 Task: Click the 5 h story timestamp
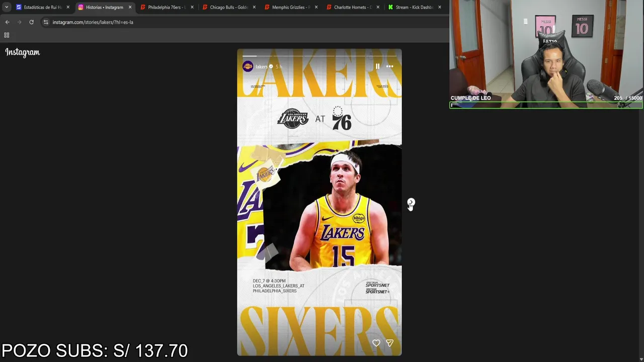pyautogui.click(x=279, y=66)
